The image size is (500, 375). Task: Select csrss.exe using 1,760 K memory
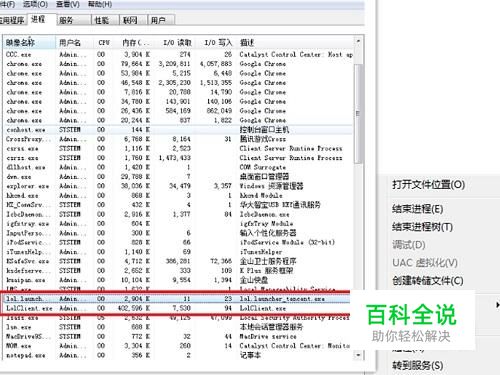[x=178, y=158]
